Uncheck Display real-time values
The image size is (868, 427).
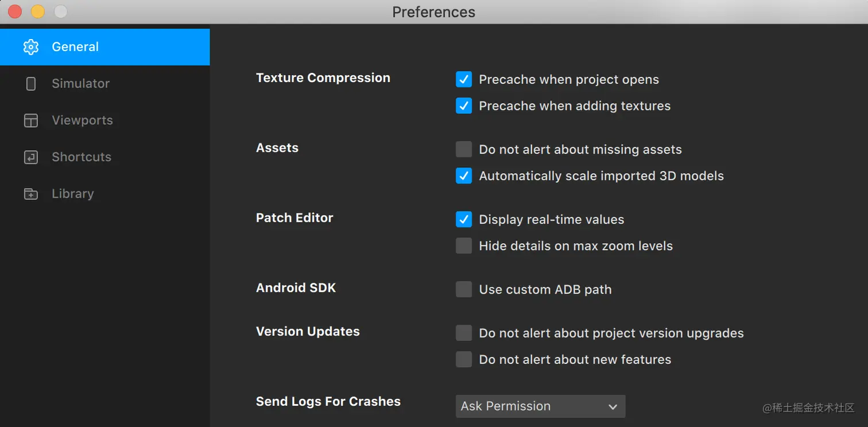pyautogui.click(x=464, y=220)
